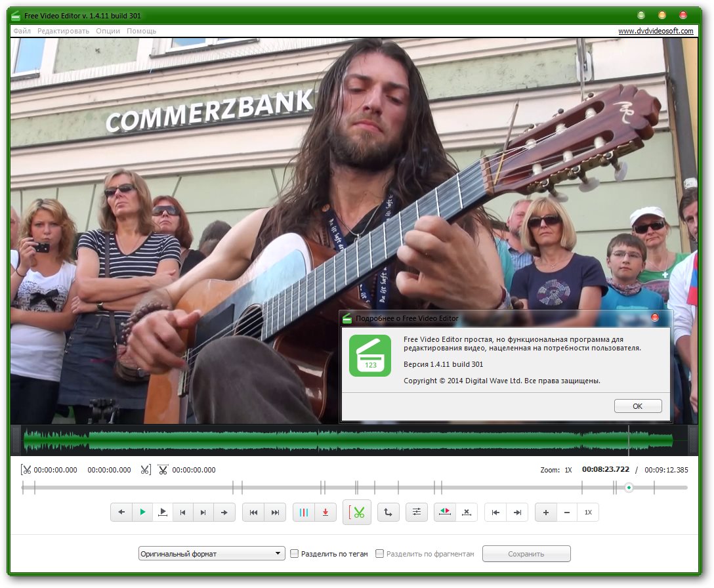Click the colored vertical bars icon
714x588 pixels.
point(304,513)
